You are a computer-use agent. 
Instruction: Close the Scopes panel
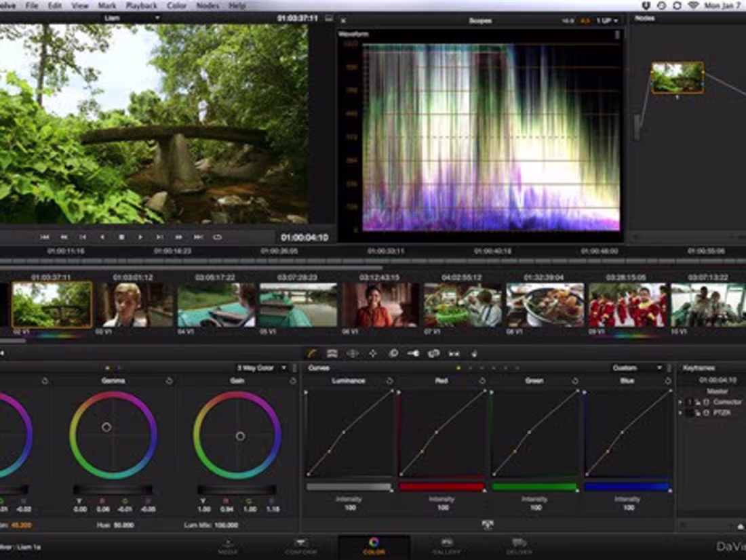pyautogui.click(x=344, y=21)
